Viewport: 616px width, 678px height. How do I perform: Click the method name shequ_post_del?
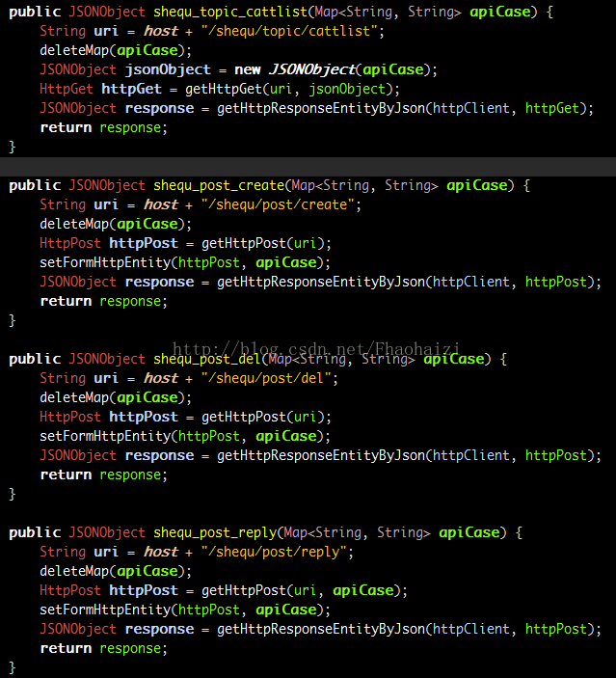click(207, 359)
